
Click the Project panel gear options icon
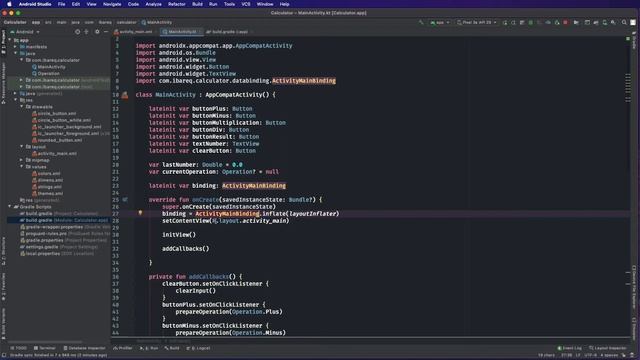click(x=97, y=32)
